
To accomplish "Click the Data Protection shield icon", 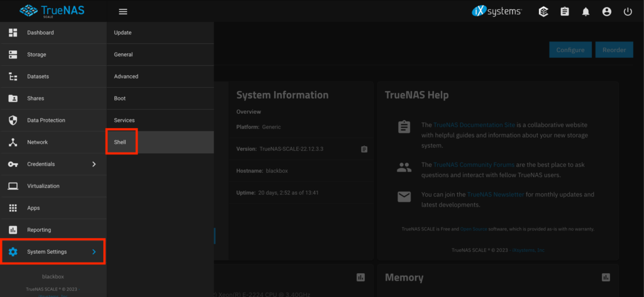I will pos(13,120).
